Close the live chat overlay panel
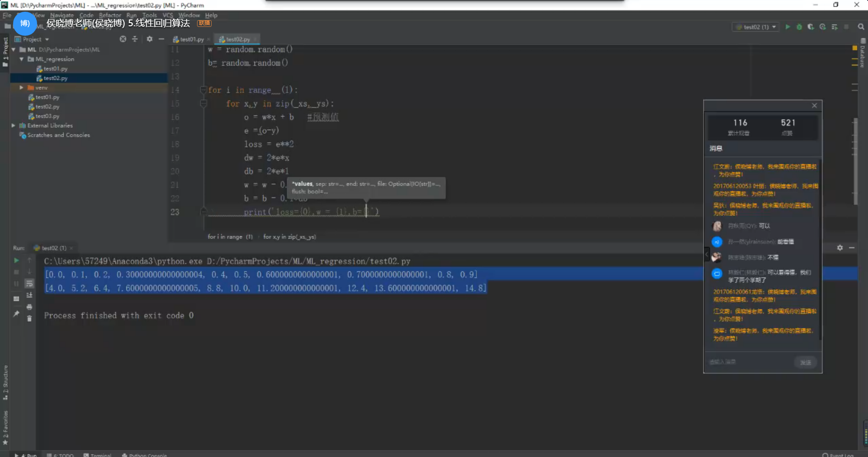This screenshot has width=868, height=457. (814, 106)
